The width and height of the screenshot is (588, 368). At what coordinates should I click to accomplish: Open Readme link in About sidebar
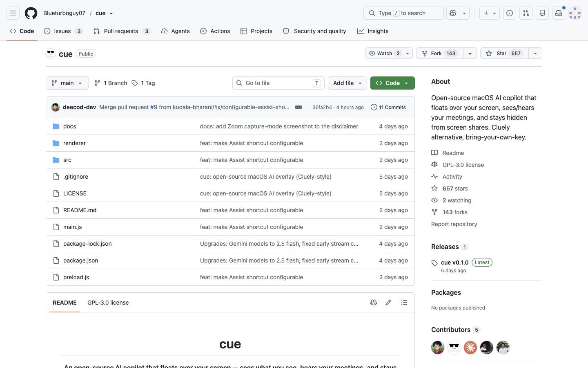(448, 153)
